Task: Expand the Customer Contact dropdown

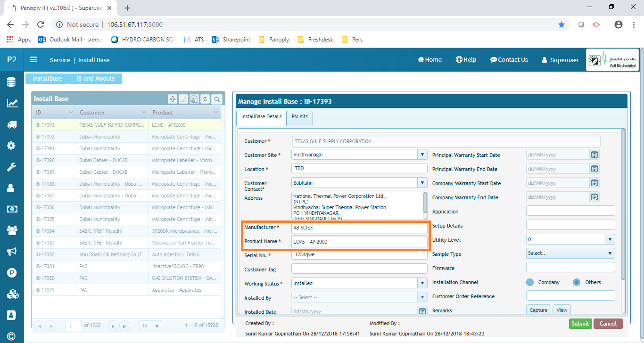Action: tap(422, 183)
